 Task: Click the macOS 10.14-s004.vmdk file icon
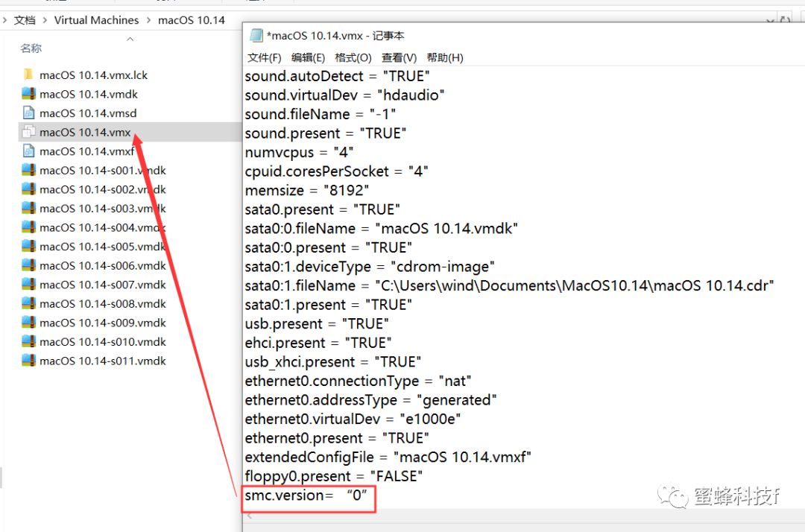28,227
